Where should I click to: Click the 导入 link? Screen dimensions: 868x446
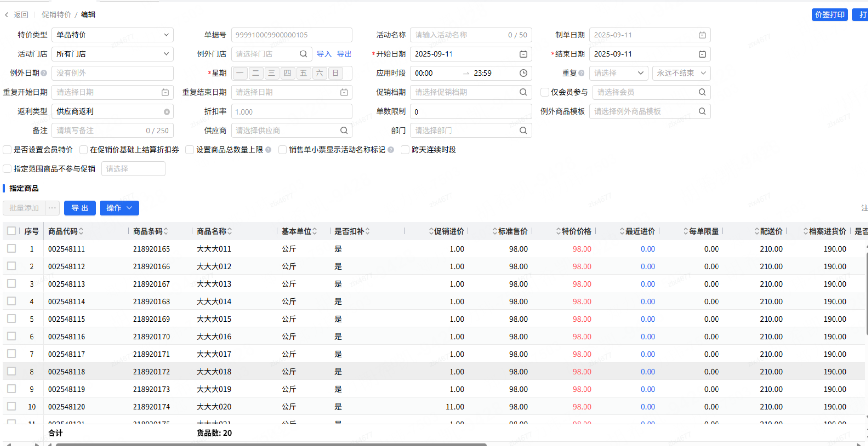[x=324, y=54]
